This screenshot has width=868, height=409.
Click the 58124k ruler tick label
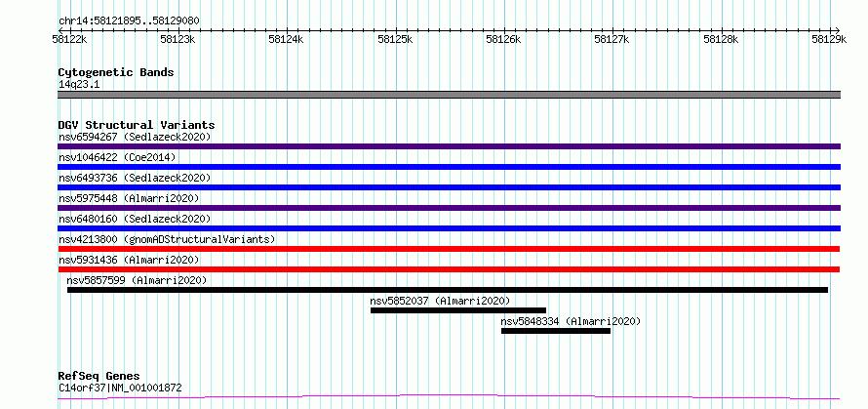pos(286,39)
